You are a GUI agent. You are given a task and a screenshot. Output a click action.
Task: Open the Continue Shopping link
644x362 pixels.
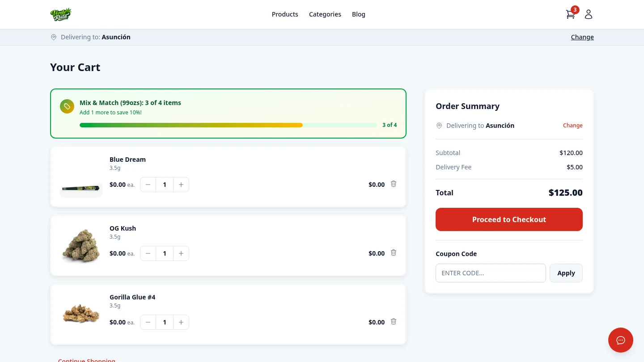tap(86, 360)
